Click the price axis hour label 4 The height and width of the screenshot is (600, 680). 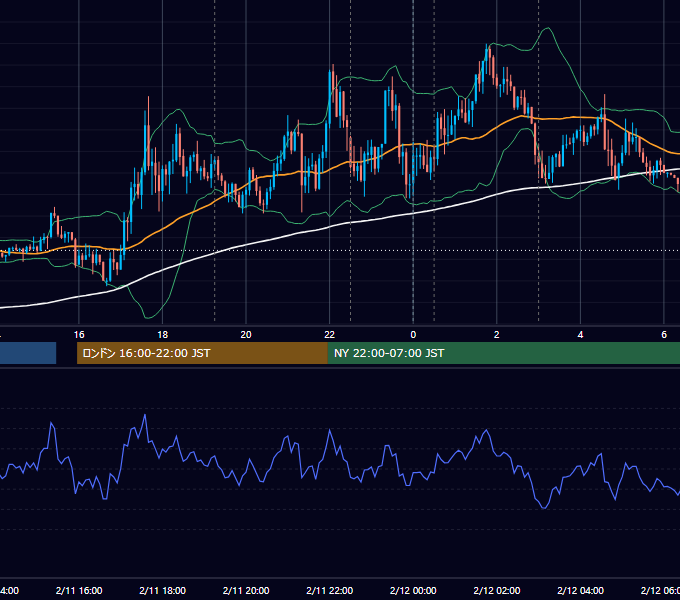[x=580, y=335]
